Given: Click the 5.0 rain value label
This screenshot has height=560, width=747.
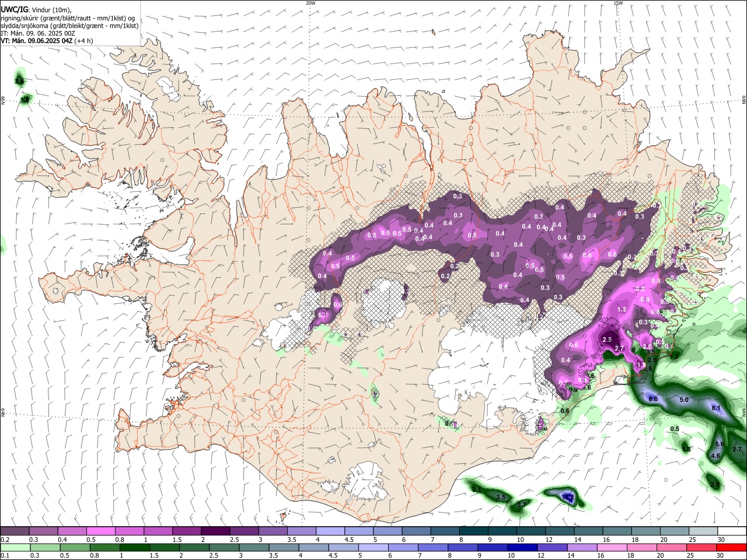Looking at the screenshot, I should click(685, 400).
